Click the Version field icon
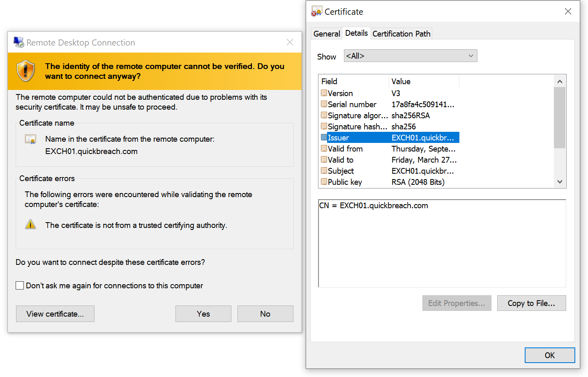 coord(324,93)
